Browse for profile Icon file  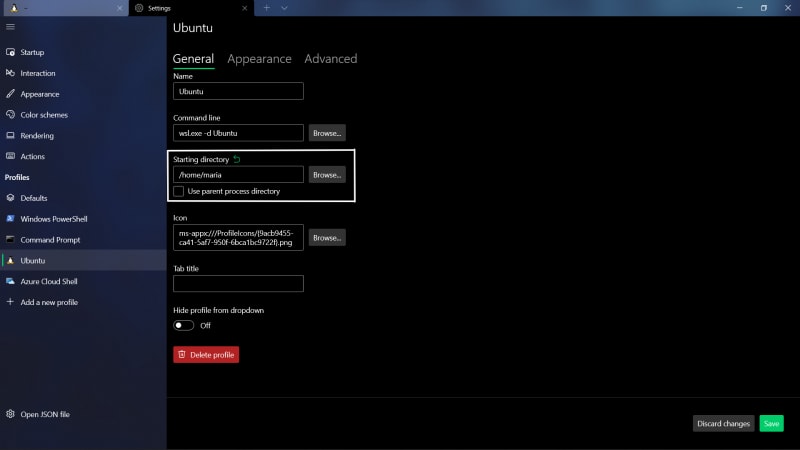(x=327, y=237)
